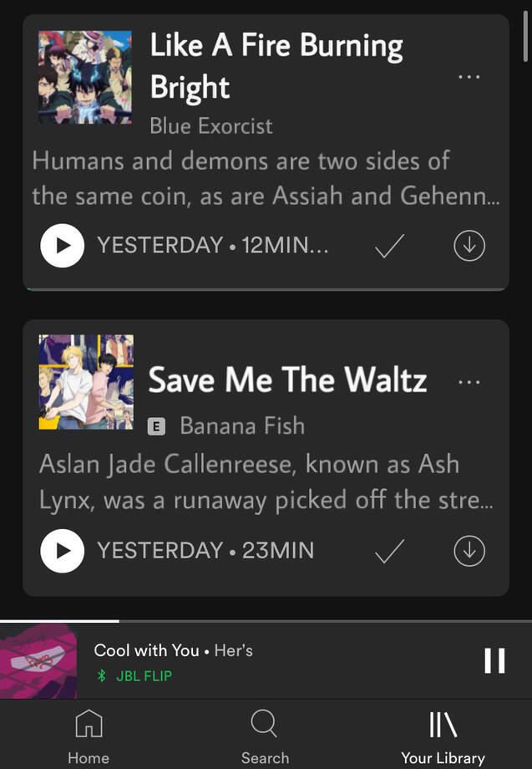Mark Like A Fire Burning Bright as played

click(389, 246)
